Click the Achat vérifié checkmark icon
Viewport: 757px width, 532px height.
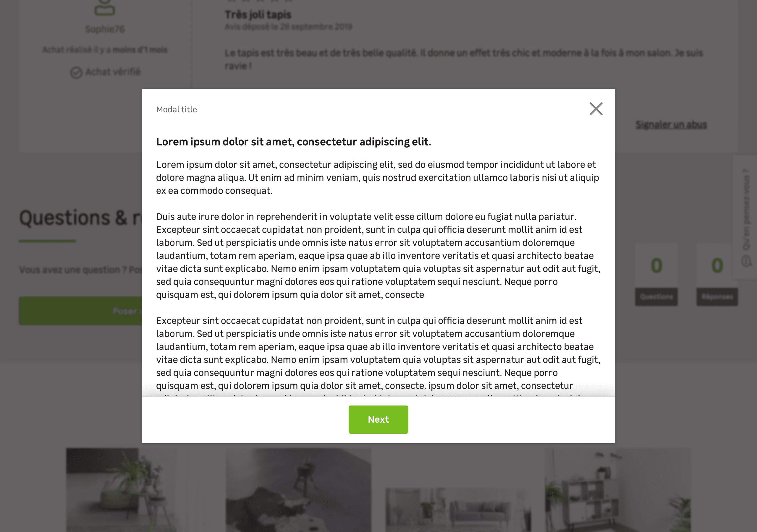click(x=76, y=72)
